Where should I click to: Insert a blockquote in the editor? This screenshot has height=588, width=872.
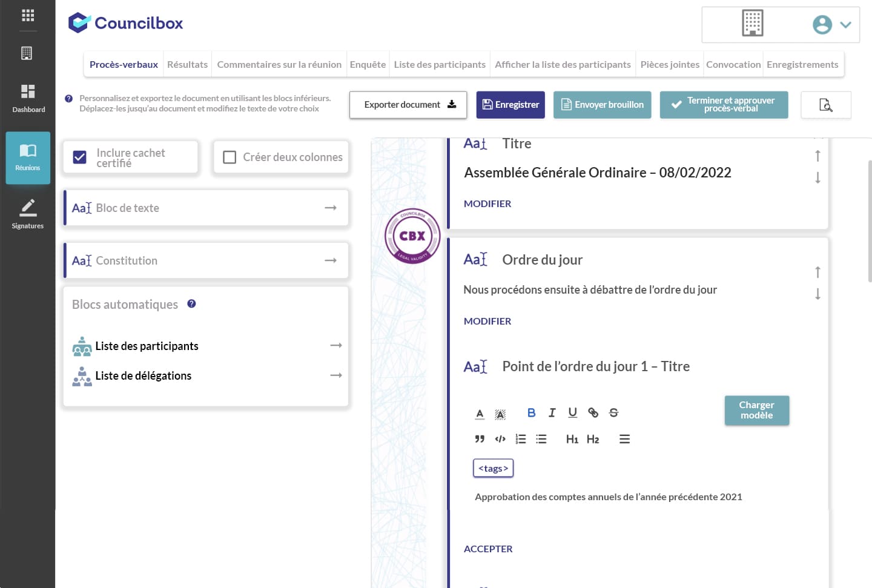(x=480, y=439)
